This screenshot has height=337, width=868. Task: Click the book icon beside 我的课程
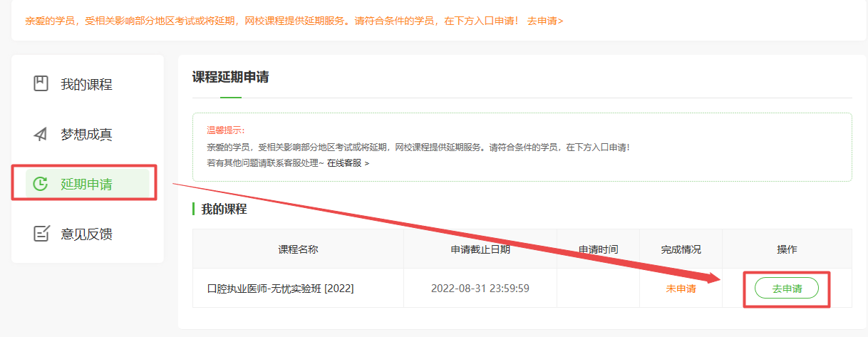pyautogui.click(x=41, y=84)
